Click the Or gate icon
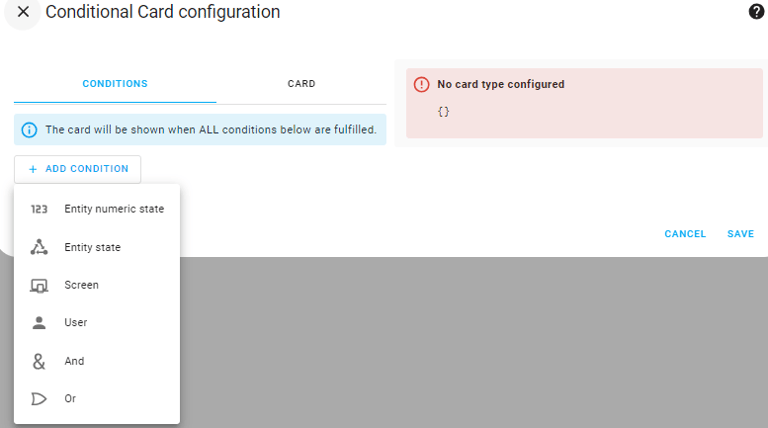The width and height of the screenshot is (768, 428). [39, 399]
